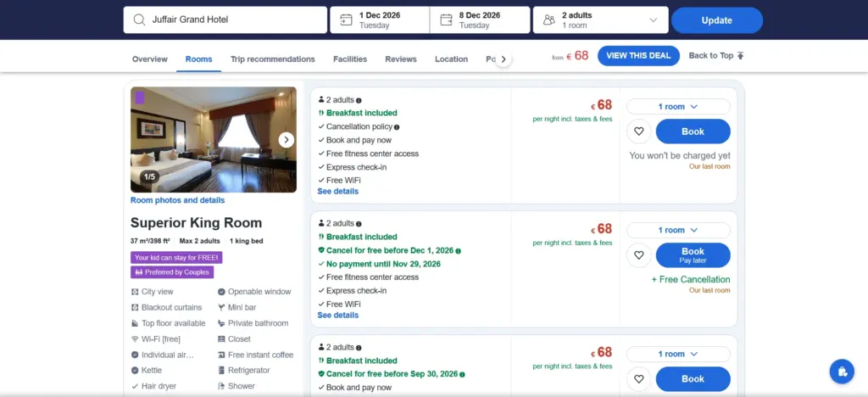Click the Wi-Fi [free] amenity icon
Screen dimensions: 868x397
coord(135,338)
